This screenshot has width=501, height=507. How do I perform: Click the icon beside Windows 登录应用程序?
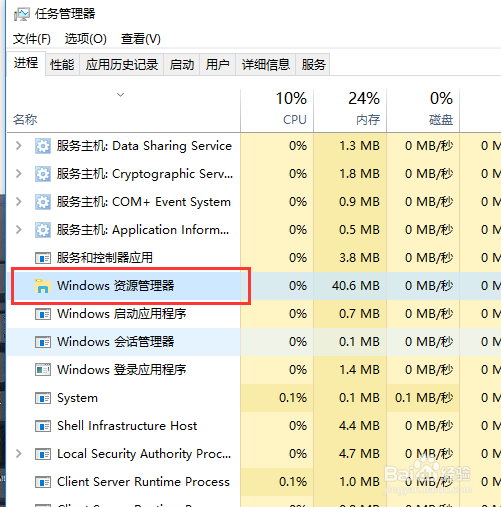click(x=43, y=370)
